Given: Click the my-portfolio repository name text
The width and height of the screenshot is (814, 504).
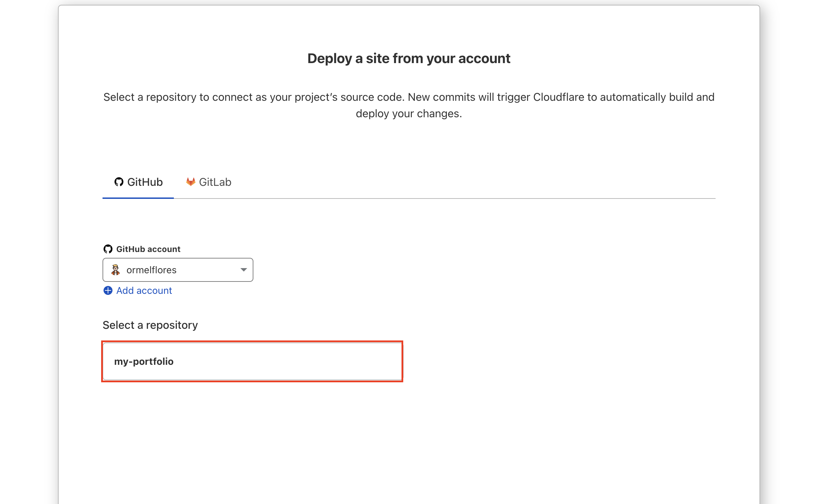Looking at the screenshot, I should point(144,361).
